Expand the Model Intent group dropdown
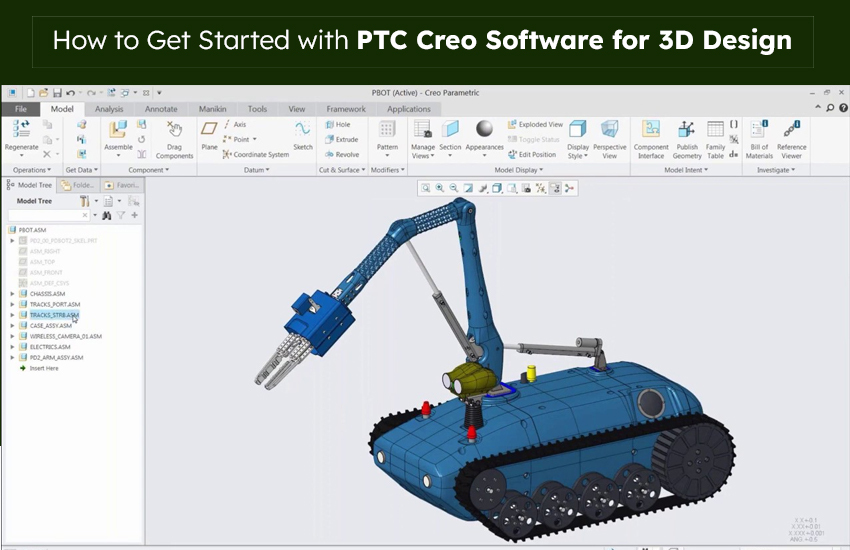This screenshot has width=850, height=550. (x=686, y=170)
